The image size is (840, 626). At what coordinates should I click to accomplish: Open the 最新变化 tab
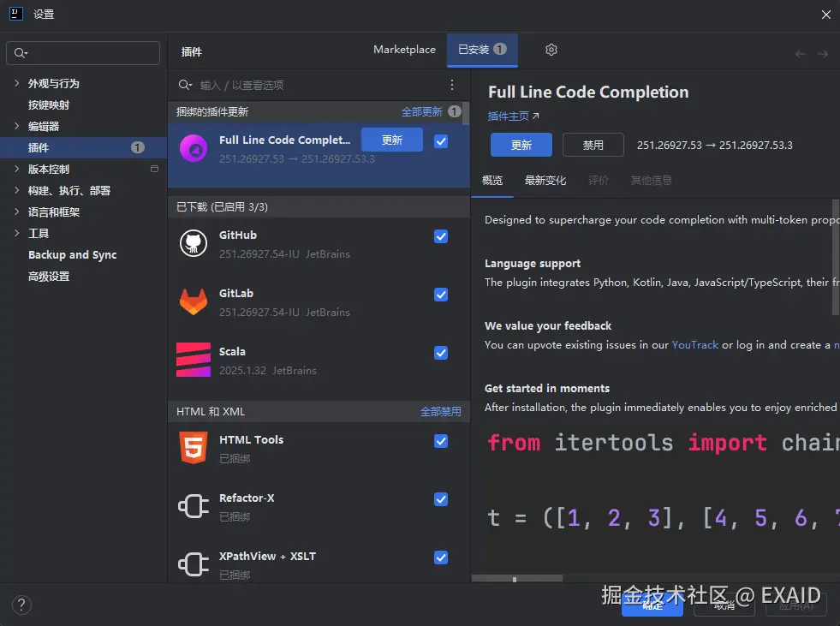click(545, 181)
